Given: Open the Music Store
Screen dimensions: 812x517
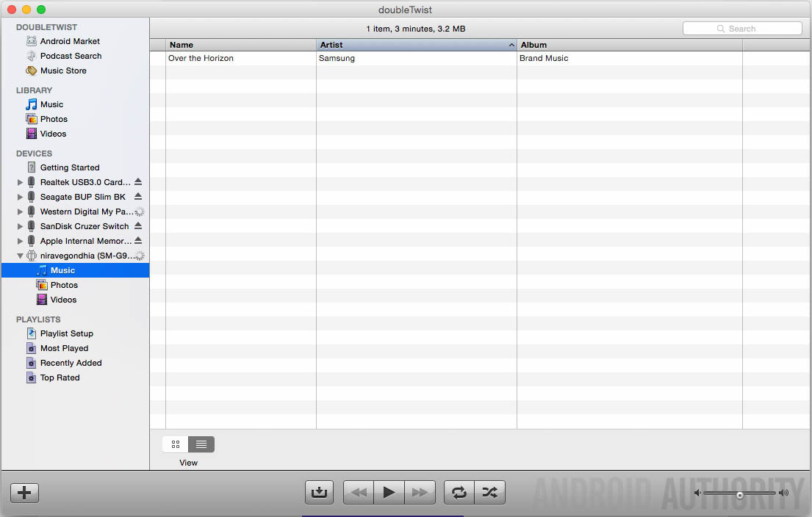Looking at the screenshot, I should pyautogui.click(x=63, y=70).
